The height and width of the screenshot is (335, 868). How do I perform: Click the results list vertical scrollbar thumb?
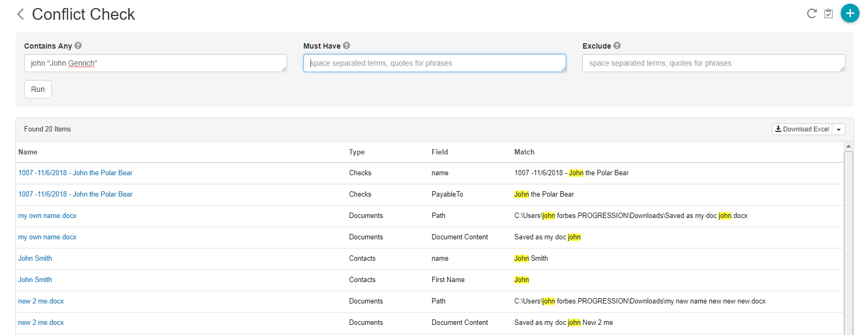pyautogui.click(x=848, y=243)
